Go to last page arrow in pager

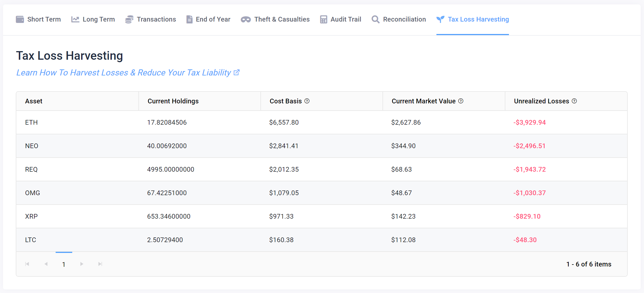tap(100, 264)
